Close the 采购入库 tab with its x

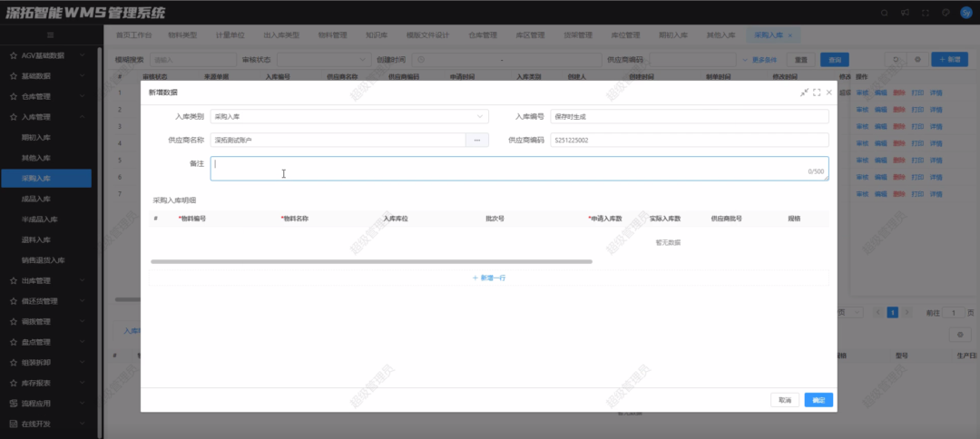[x=790, y=35]
